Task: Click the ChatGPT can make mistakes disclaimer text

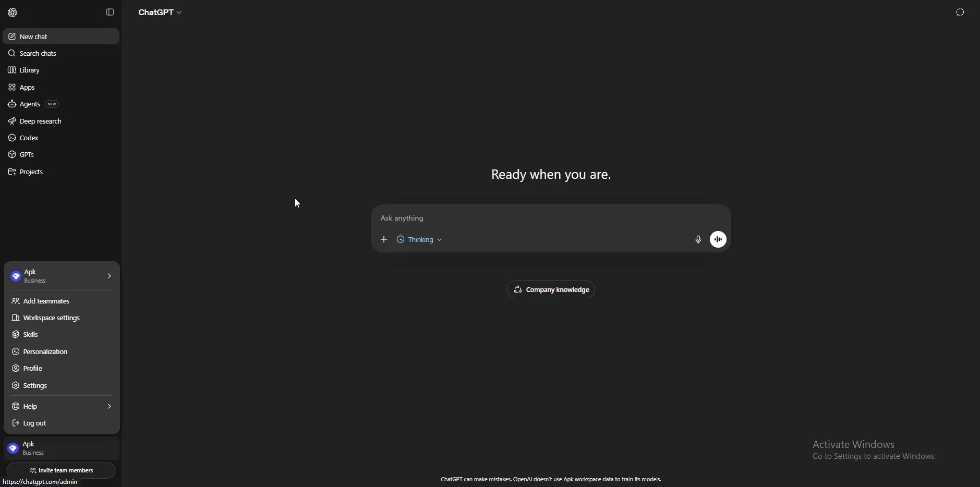Action: [551, 479]
